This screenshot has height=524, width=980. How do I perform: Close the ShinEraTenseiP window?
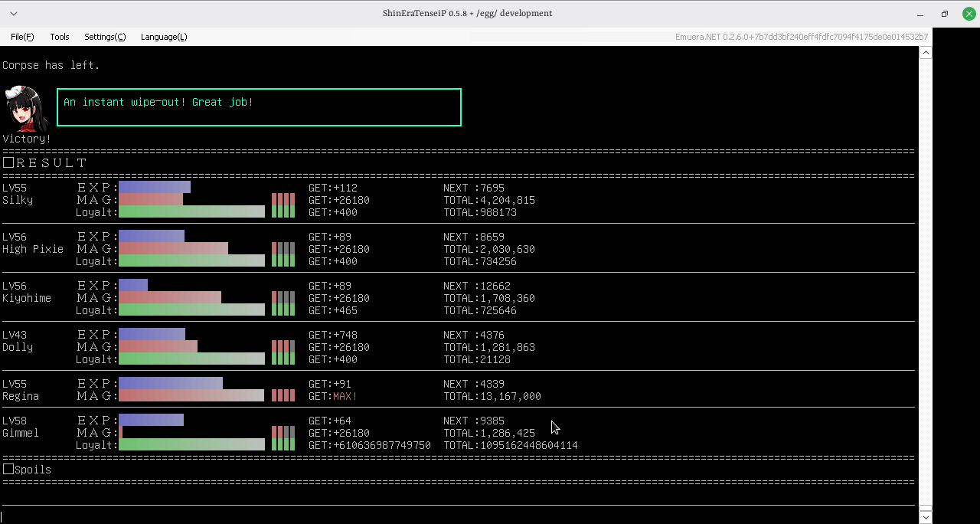tap(969, 14)
